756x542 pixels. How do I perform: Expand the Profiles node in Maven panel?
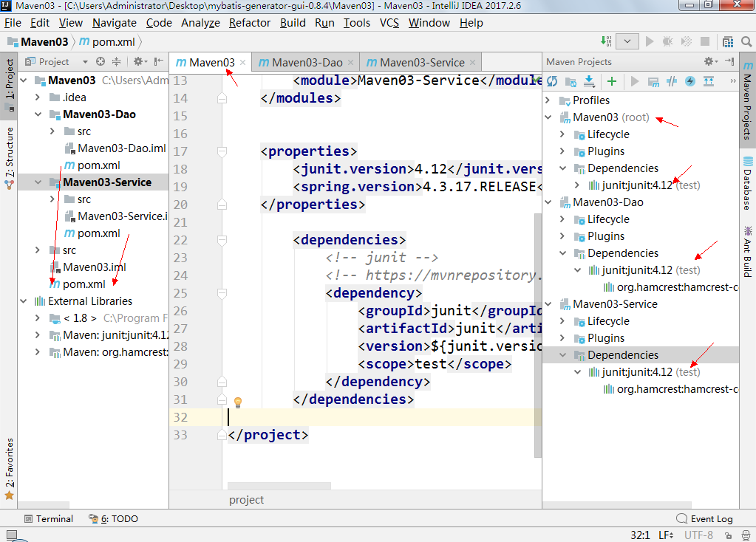click(x=548, y=100)
